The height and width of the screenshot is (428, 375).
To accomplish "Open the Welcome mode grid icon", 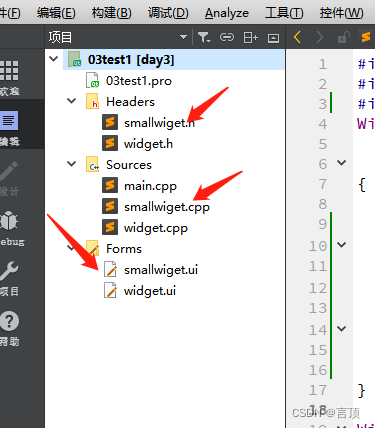I will pyautogui.click(x=9, y=71).
